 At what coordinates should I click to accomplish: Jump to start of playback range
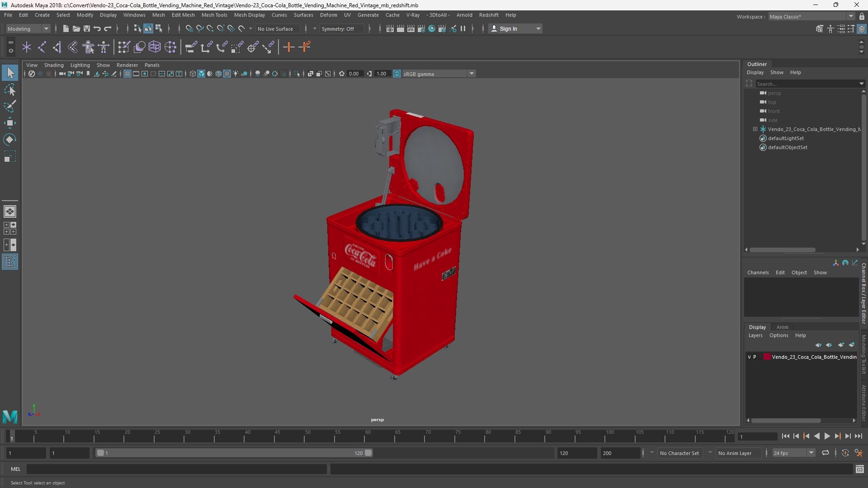tap(785, 436)
